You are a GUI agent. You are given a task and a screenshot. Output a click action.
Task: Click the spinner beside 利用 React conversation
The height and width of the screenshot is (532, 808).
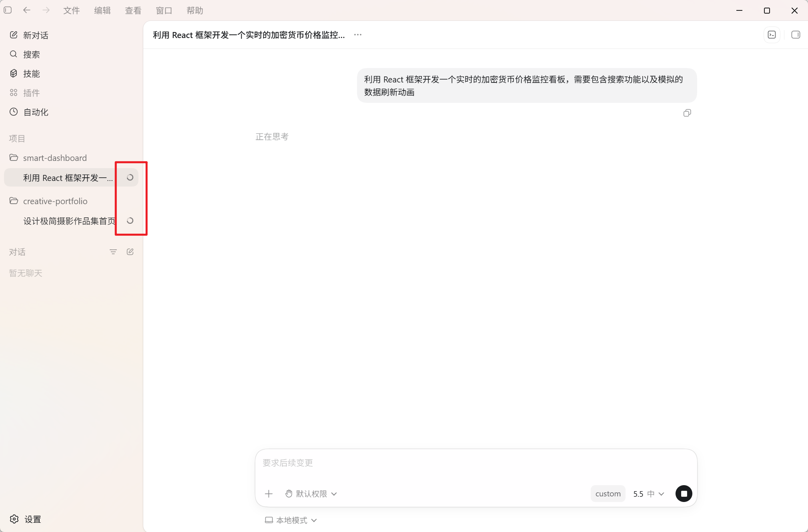pos(130,177)
